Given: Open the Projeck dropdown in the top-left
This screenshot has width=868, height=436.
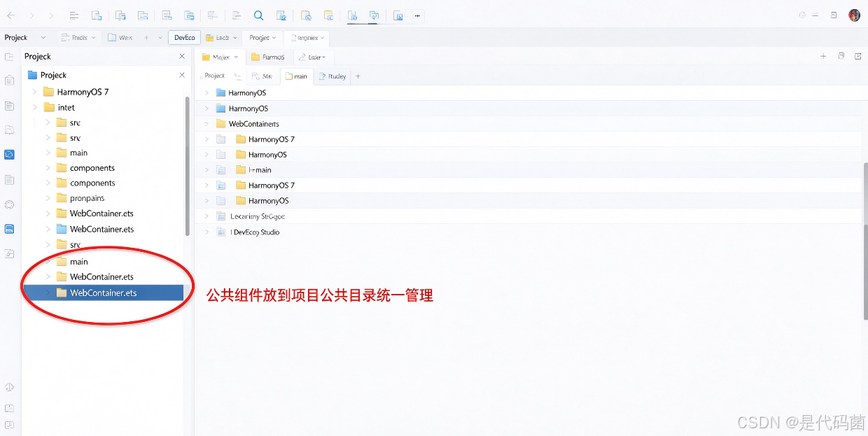Looking at the screenshot, I should point(43,38).
